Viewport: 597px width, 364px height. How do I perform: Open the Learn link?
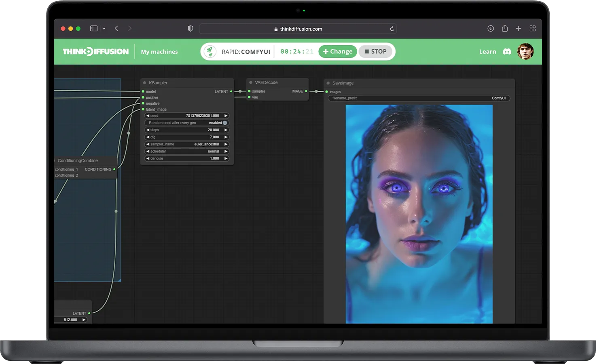click(x=487, y=52)
